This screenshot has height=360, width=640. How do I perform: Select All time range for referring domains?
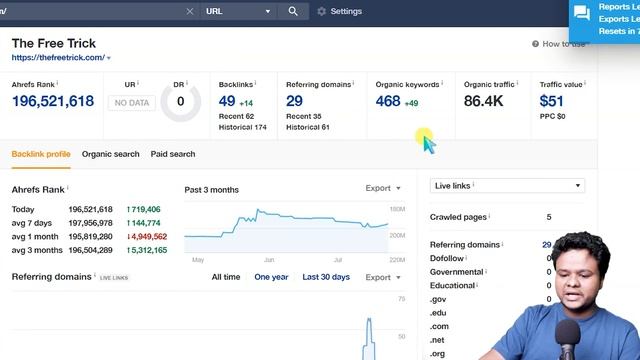tap(226, 277)
